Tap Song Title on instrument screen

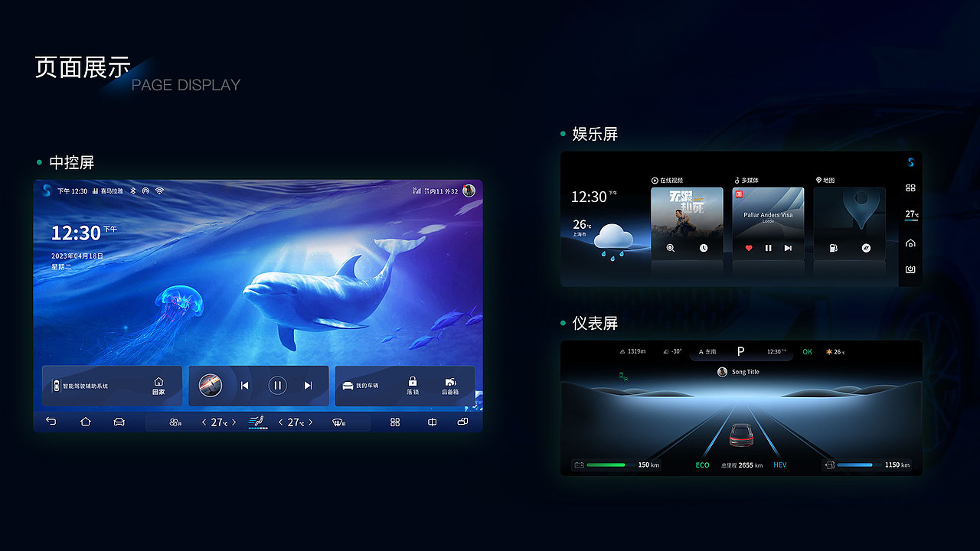[x=745, y=372]
